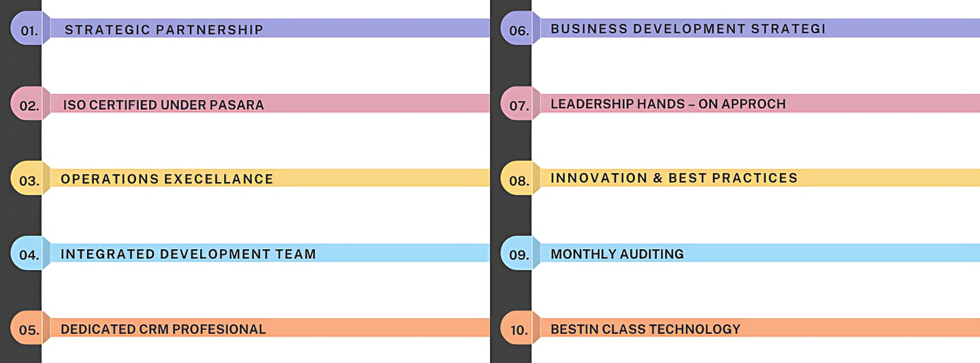Click the yellow 08. number badge
Screen dimensions: 980x363
pyautogui.click(x=519, y=180)
